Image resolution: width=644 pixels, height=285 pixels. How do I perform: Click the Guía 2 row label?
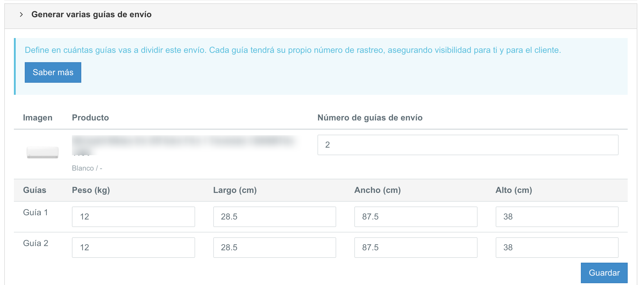[36, 243]
